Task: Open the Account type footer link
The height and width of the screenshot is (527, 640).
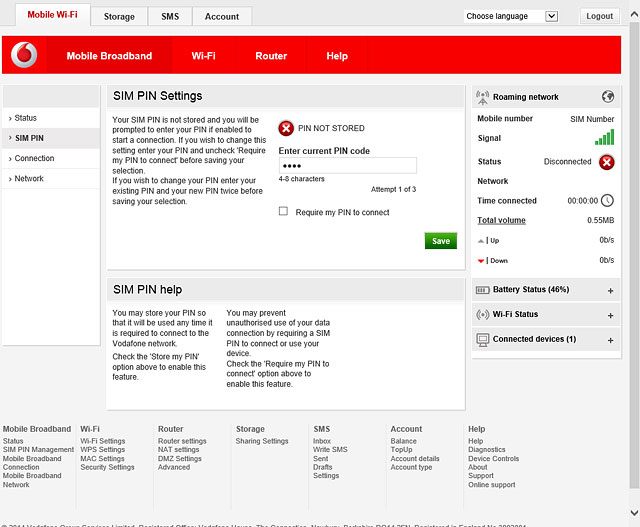Action: click(x=411, y=467)
